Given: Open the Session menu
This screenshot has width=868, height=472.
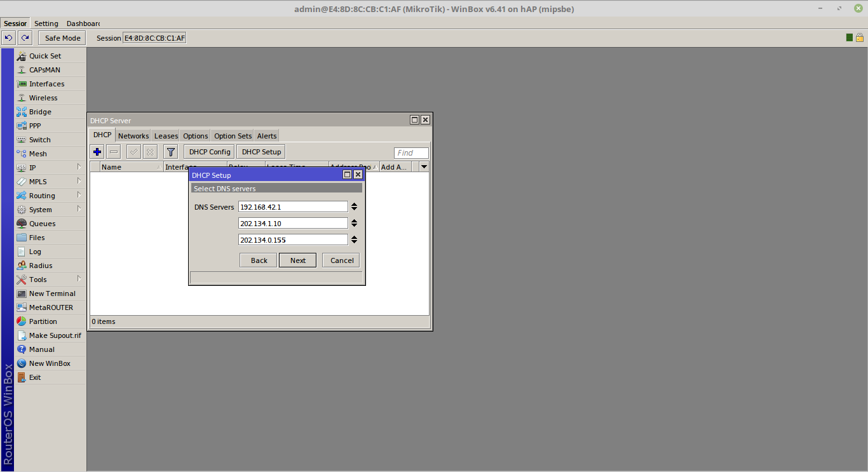Looking at the screenshot, I should (15, 24).
